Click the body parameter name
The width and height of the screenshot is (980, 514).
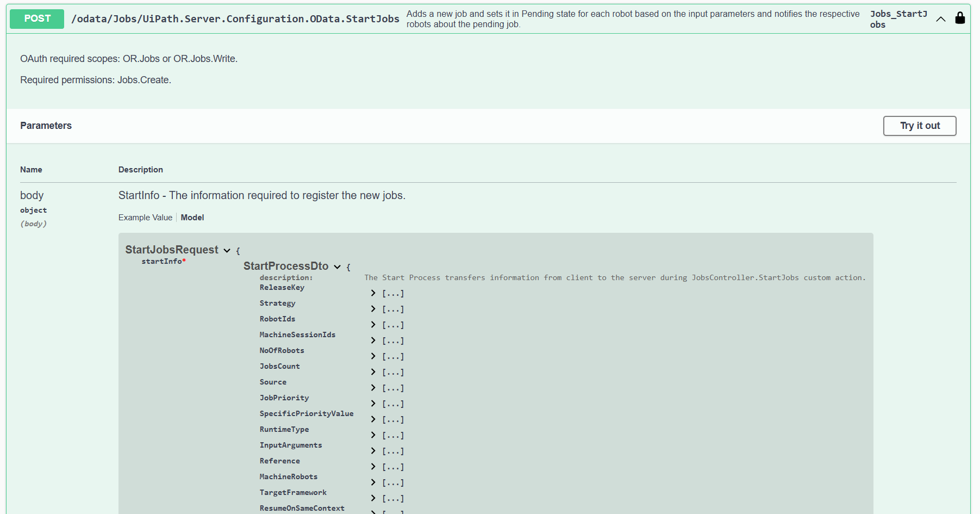(x=32, y=195)
